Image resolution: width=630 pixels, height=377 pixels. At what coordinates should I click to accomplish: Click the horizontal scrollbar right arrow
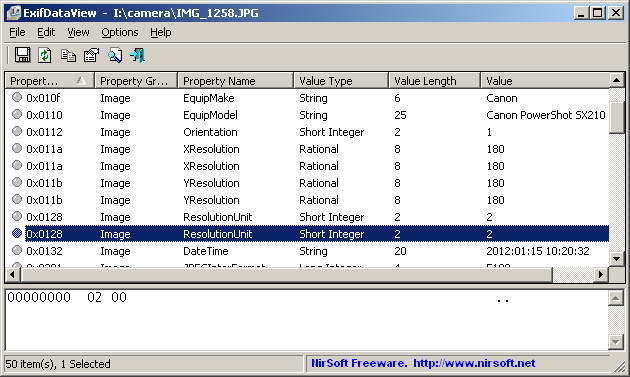coord(601,275)
